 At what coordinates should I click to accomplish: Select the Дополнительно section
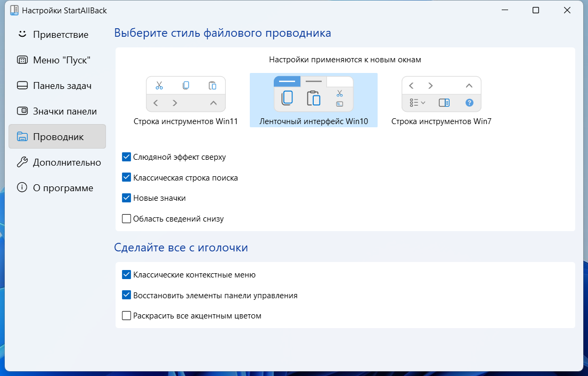pyautogui.click(x=57, y=162)
